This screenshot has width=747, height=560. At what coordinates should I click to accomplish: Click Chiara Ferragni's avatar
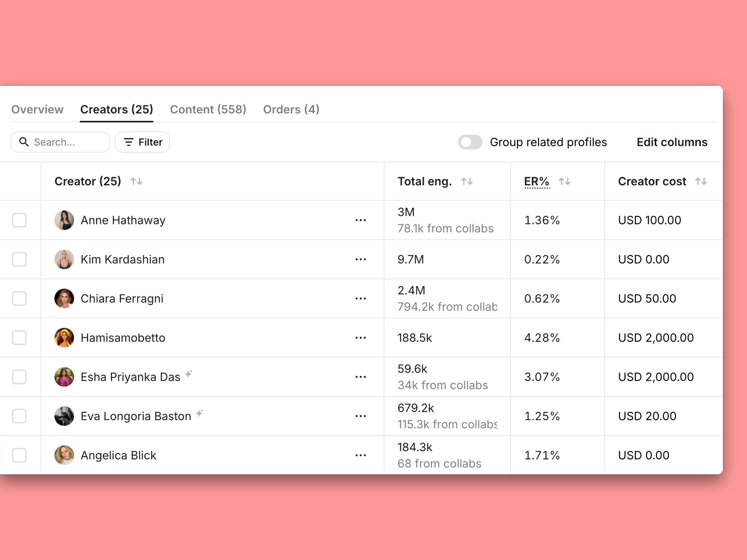pos(64,299)
